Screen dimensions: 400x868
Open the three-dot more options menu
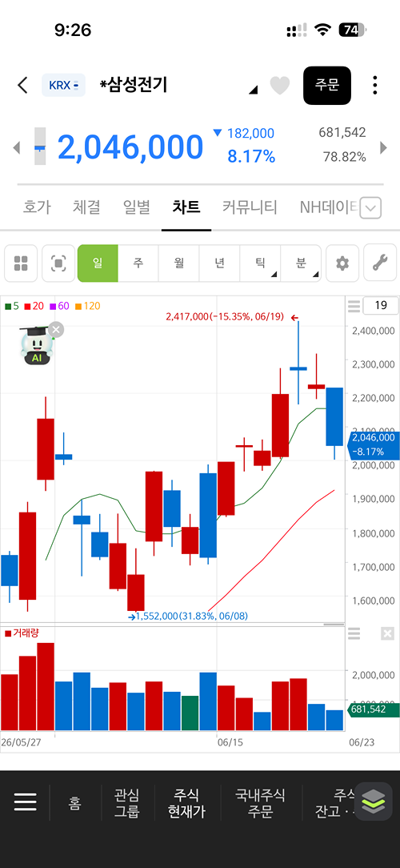coord(375,85)
